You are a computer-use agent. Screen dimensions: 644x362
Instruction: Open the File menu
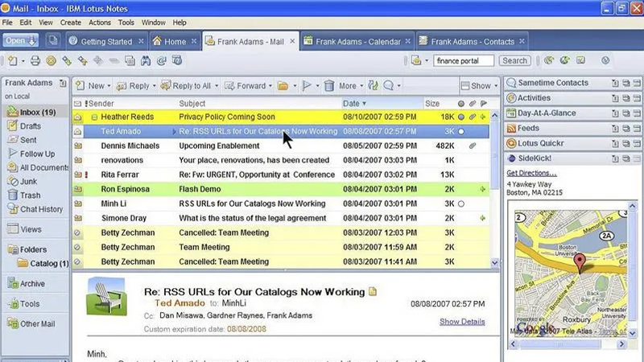(x=7, y=23)
